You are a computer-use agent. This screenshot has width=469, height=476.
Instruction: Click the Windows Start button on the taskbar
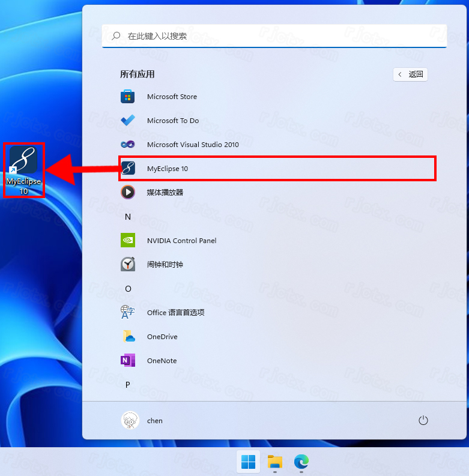click(248, 462)
